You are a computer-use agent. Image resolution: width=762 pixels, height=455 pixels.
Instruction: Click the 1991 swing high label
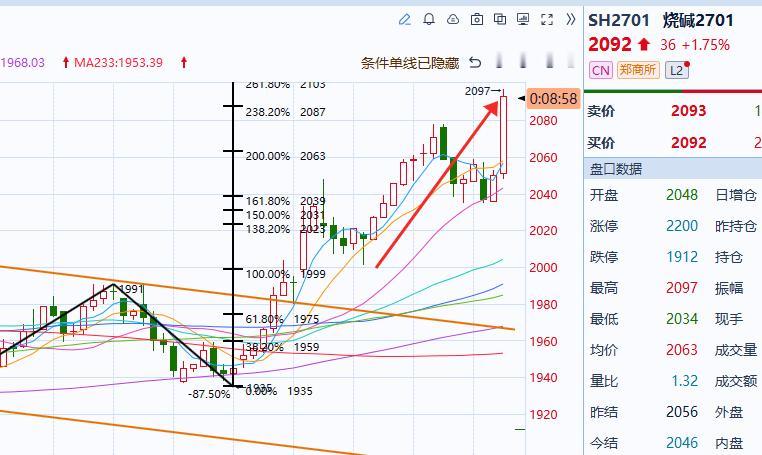click(x=131, y=289)
